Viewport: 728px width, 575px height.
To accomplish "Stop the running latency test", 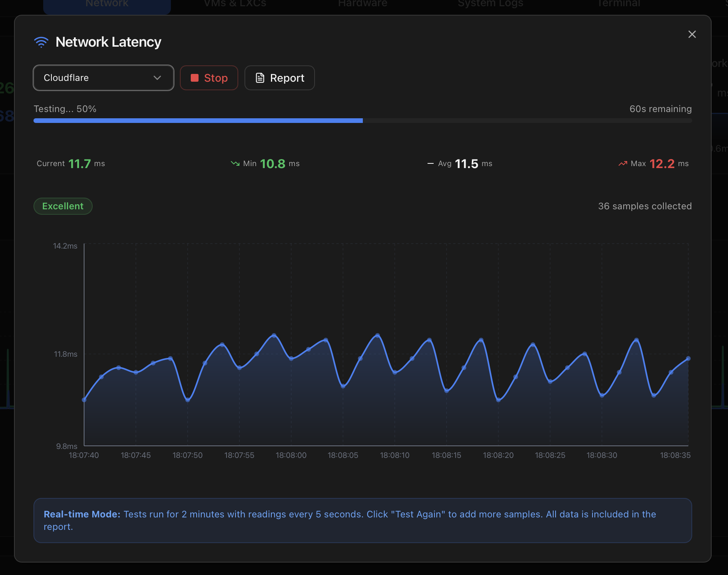I will click(209, 78).
